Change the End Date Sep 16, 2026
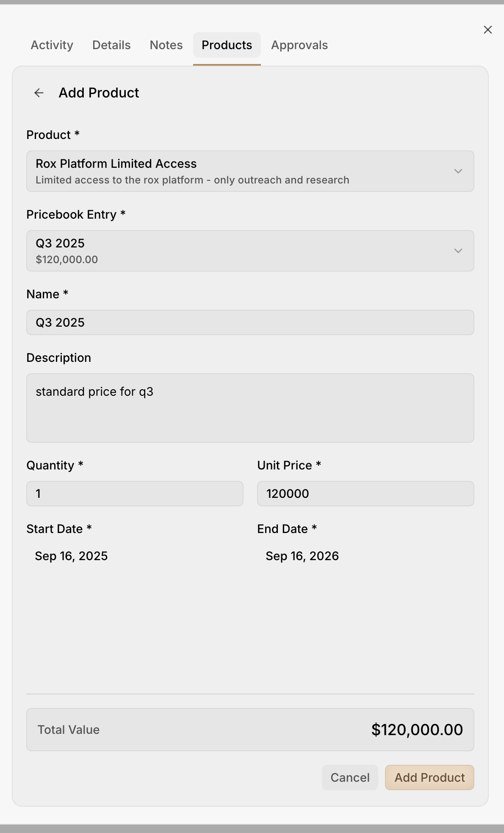504x833 pixels. tap(302, 556)
